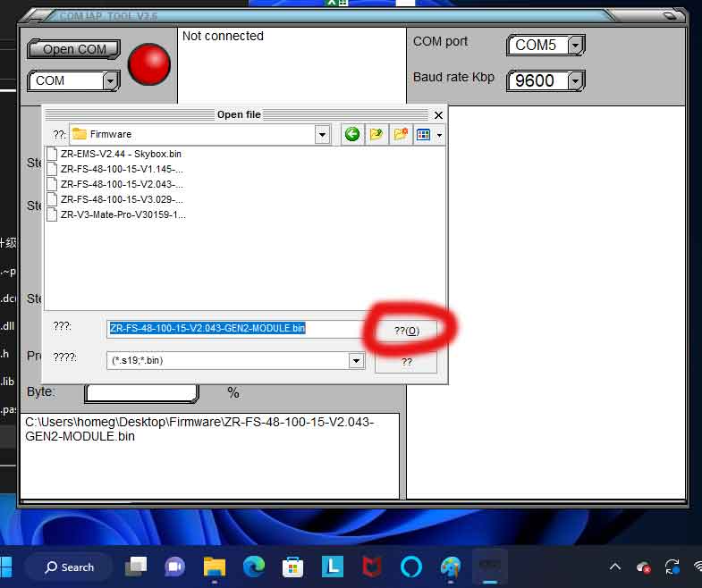
Task: Click the ZR-V3-Mate-Pro file icon
Action: 53,214
